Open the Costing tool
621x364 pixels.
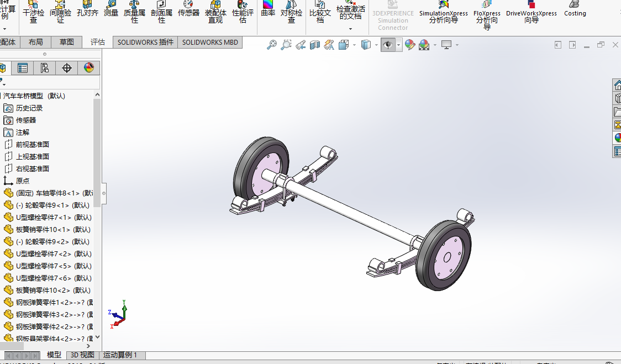(575, 9)
